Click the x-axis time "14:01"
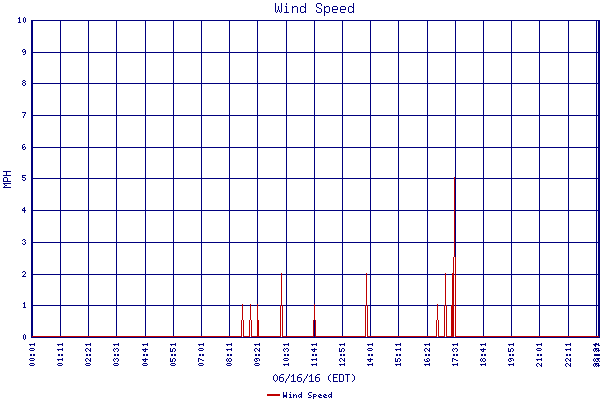 (x=370, y=354)
